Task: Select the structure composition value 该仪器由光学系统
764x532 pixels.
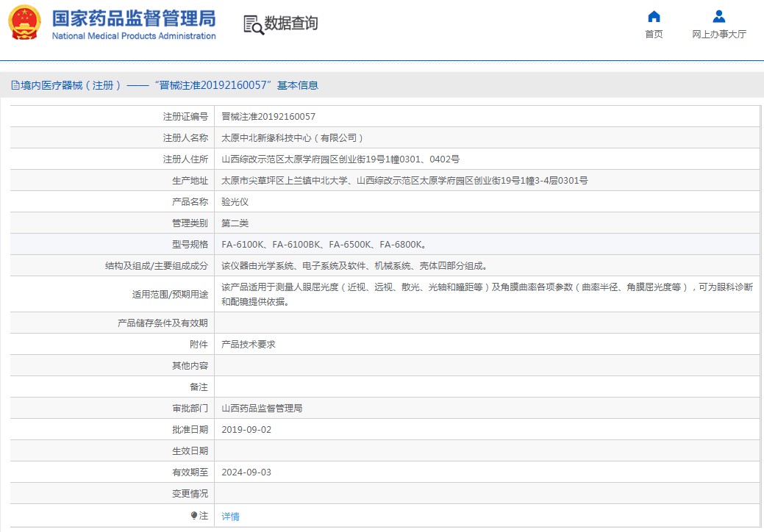Action: 354,266
